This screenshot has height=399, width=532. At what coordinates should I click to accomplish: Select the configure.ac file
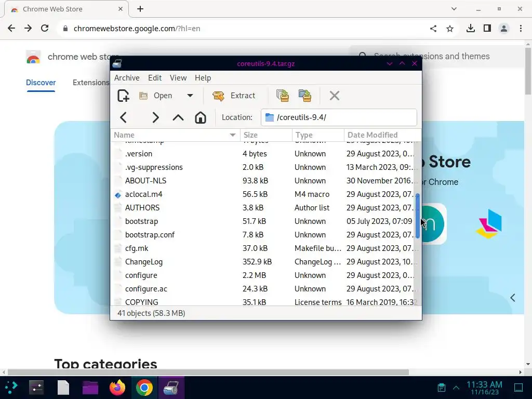tap(263, 289)
